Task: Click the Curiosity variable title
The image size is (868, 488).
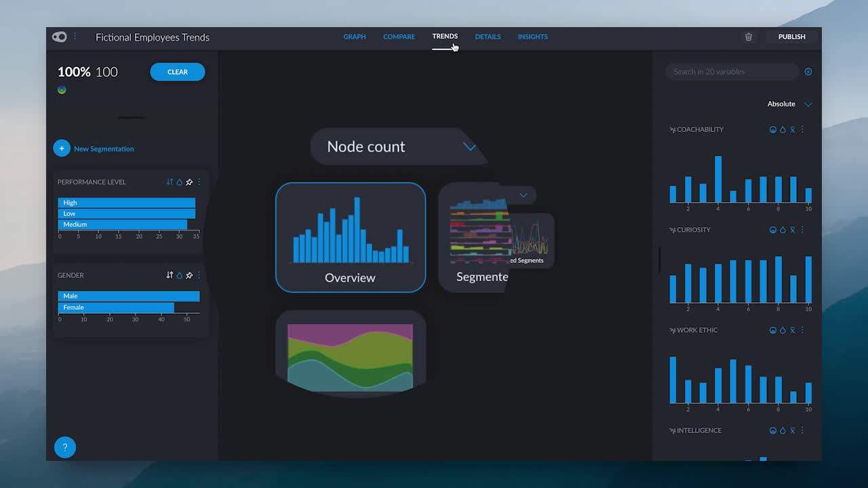Action: (x=694, y=230)
